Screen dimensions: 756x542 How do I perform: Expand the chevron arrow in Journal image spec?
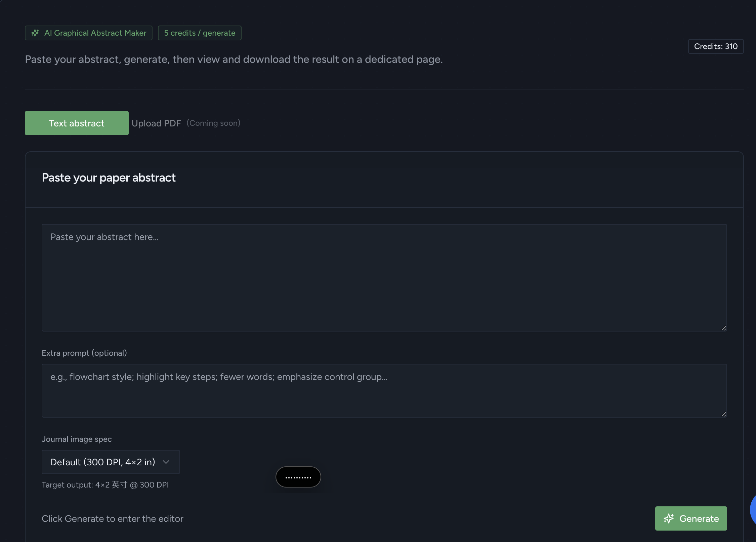tap(166, 462)
